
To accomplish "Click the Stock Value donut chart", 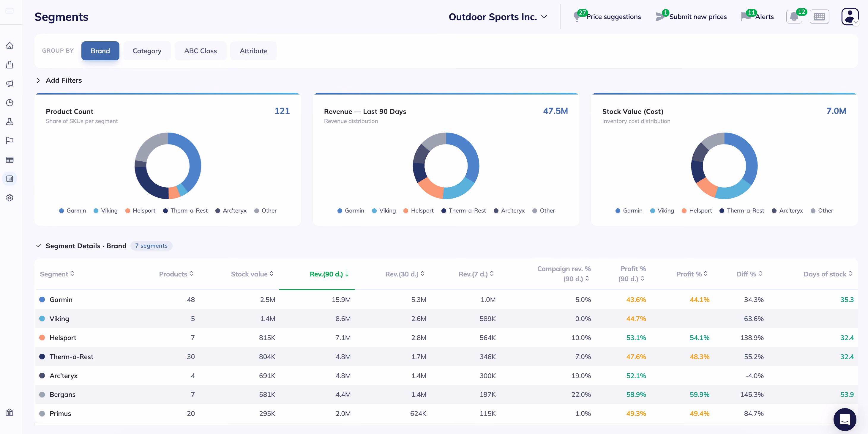I will [x=725, y=166].
